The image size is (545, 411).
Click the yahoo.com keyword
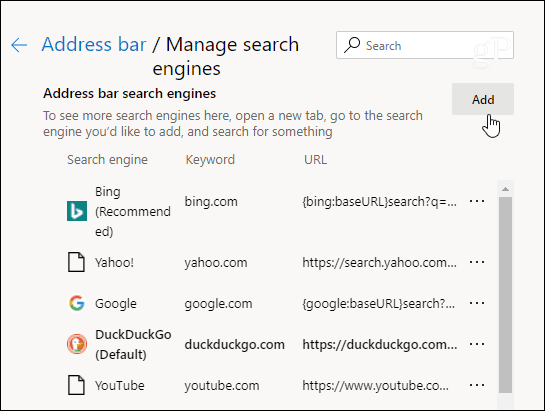coord(216,263)
